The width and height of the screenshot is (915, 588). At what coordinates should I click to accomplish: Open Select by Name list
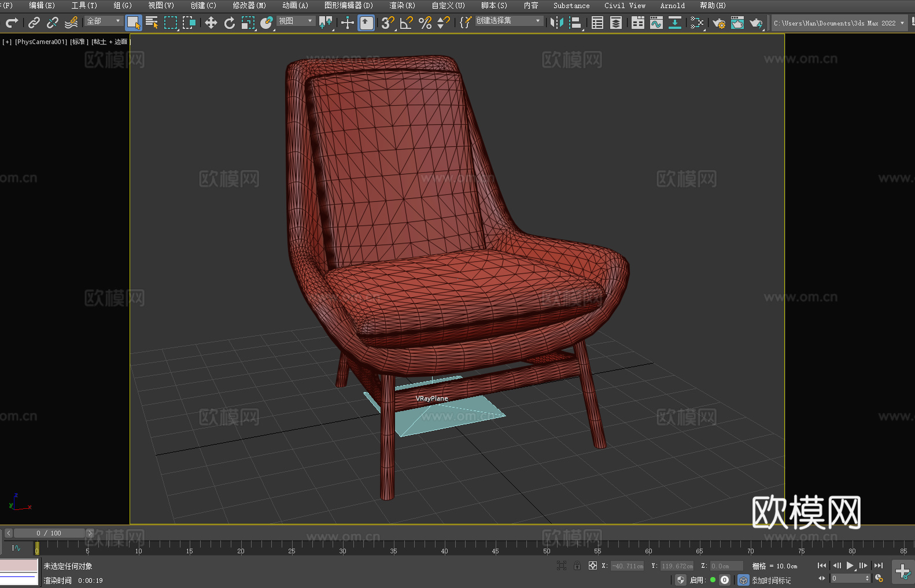point(152,23)
